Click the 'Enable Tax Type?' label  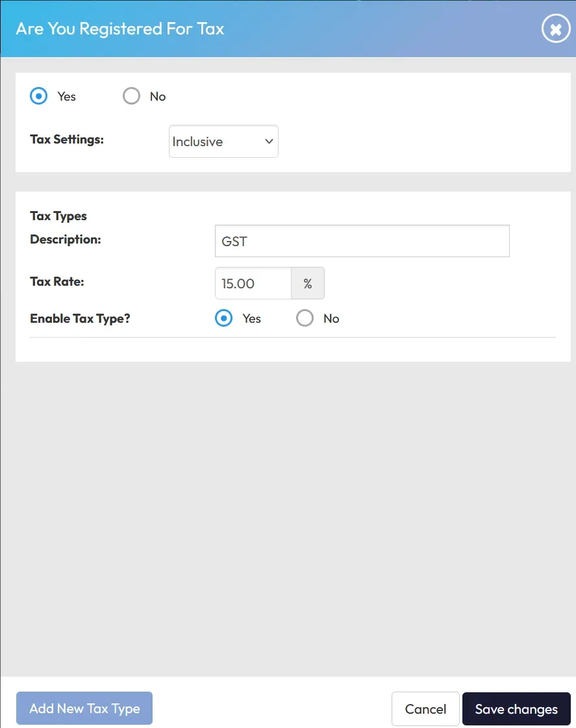coord(80,318)
